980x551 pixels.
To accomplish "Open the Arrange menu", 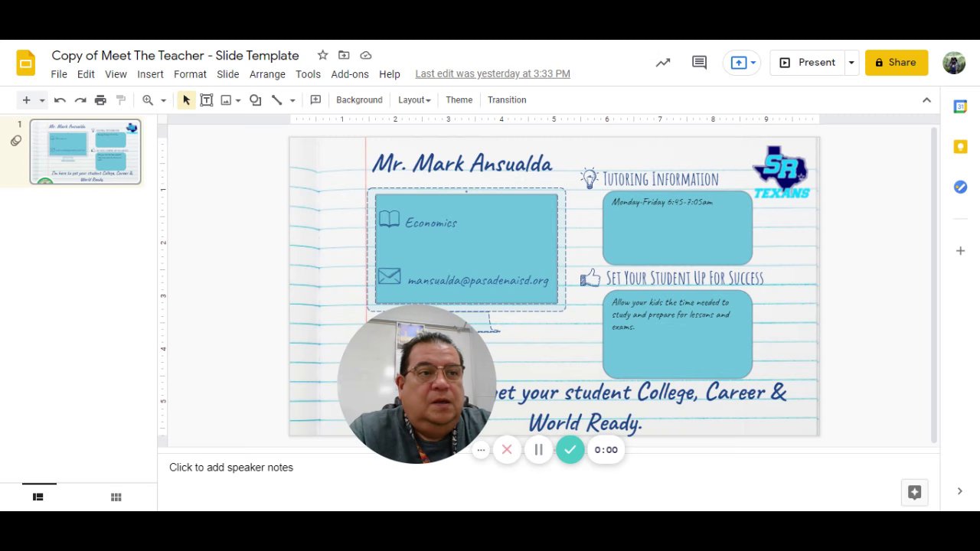I will point(267,74).
